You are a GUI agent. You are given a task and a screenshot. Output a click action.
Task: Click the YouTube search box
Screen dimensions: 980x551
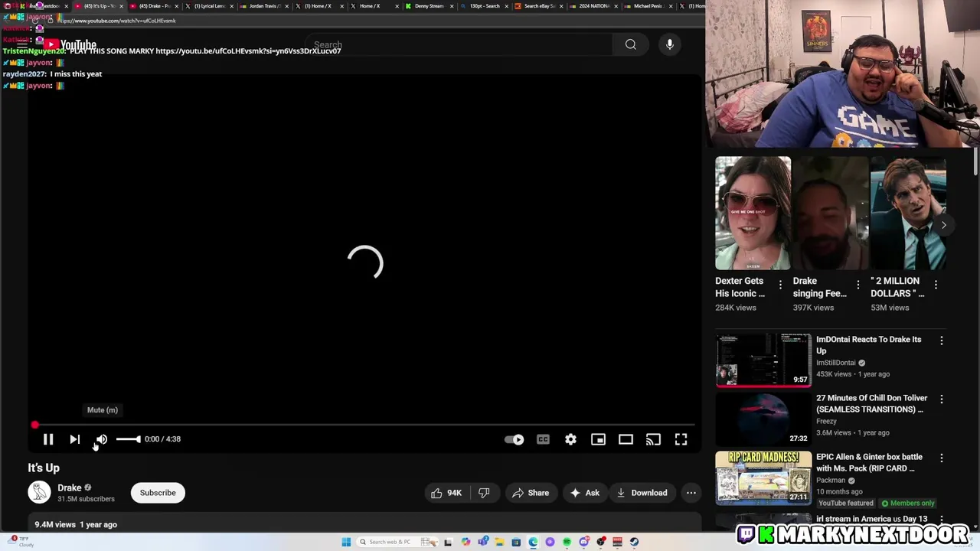point(458,45)
